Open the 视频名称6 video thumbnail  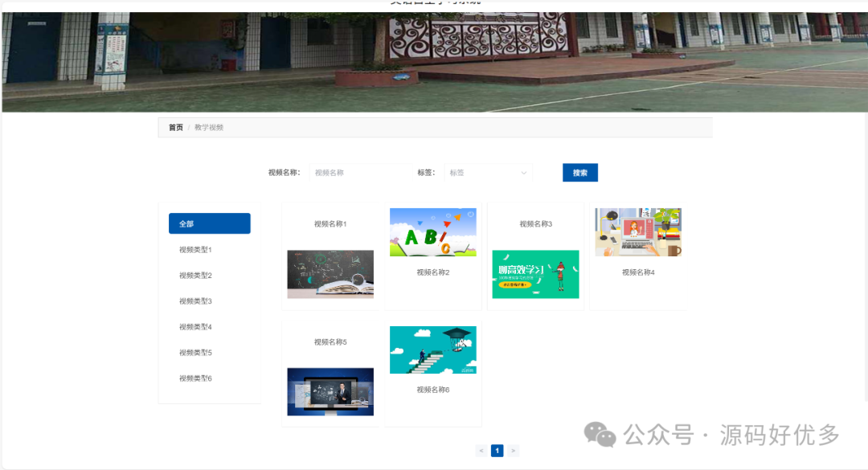tap(432, 349)
